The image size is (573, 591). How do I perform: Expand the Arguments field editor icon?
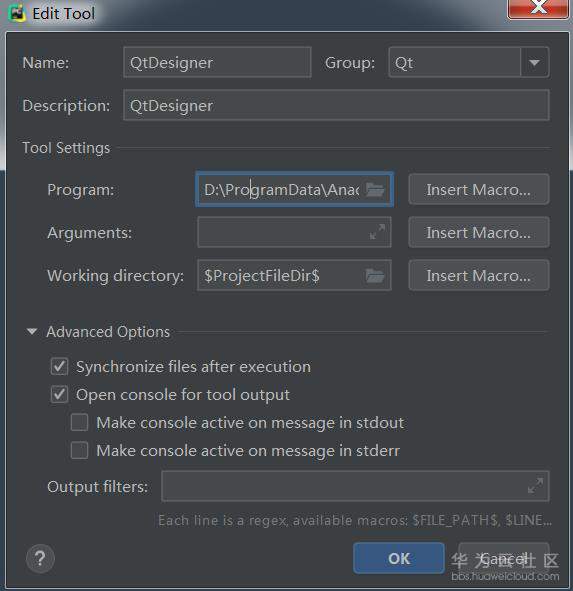point(377,232)
